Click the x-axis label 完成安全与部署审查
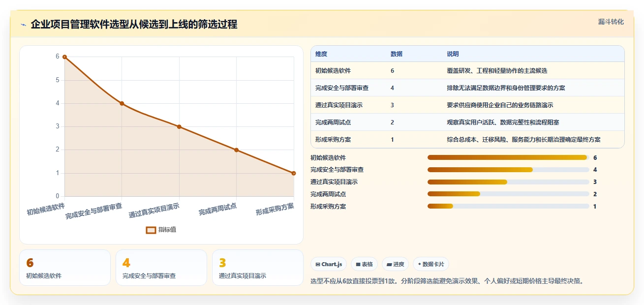The image size is (644, 305). (x=94, y=211)
